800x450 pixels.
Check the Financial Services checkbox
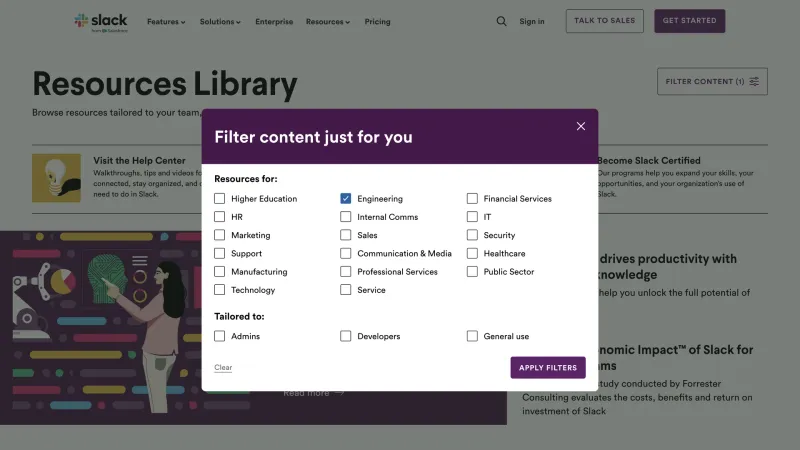472,198
